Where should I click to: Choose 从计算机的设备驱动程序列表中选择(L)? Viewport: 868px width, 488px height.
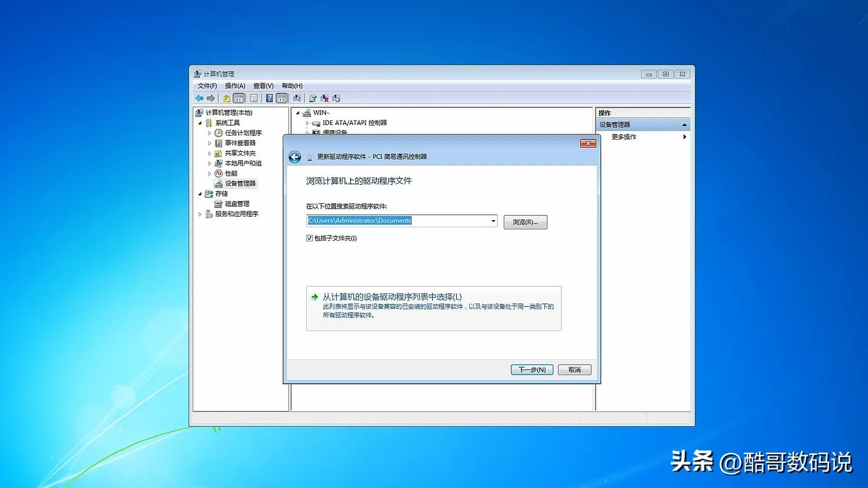434,308
